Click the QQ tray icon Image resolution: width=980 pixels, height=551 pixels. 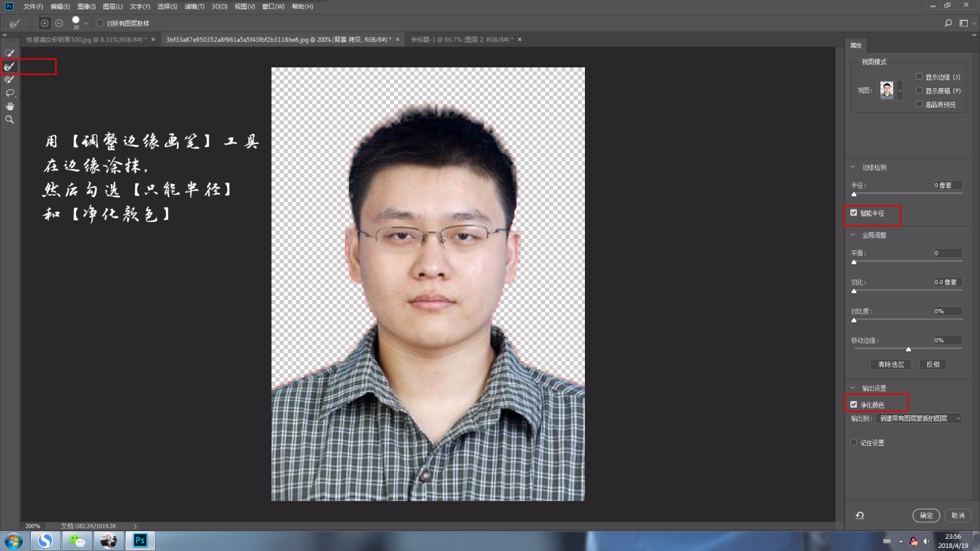pyautogui.click(x=914, y=541)
